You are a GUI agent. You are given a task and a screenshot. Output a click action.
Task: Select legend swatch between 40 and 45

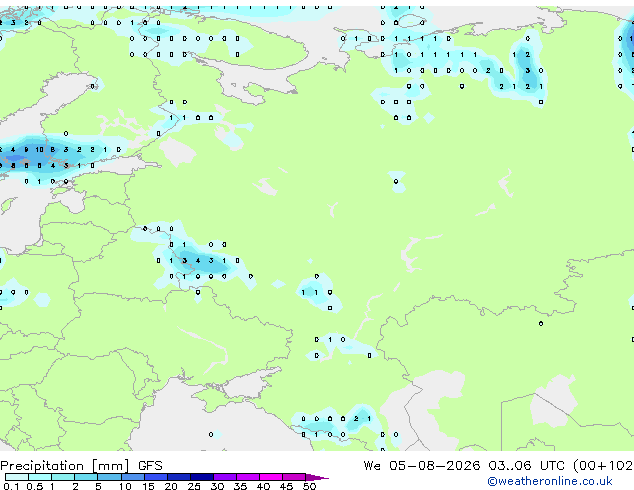click(x=271, y=477)
